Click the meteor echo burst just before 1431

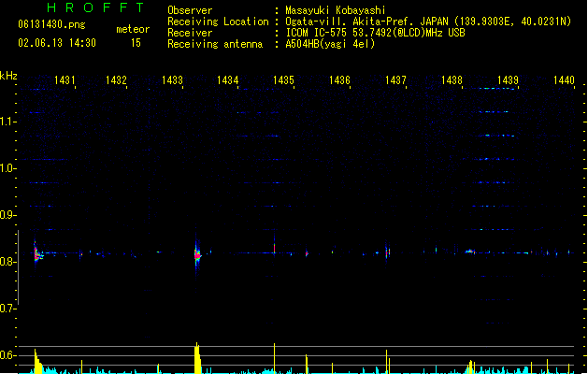(x=37, y=253)
